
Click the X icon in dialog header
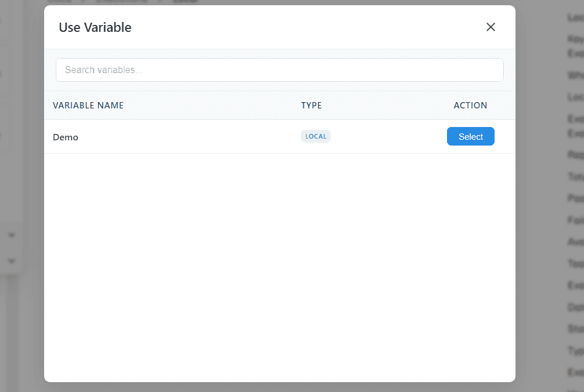tap(491, 27)
